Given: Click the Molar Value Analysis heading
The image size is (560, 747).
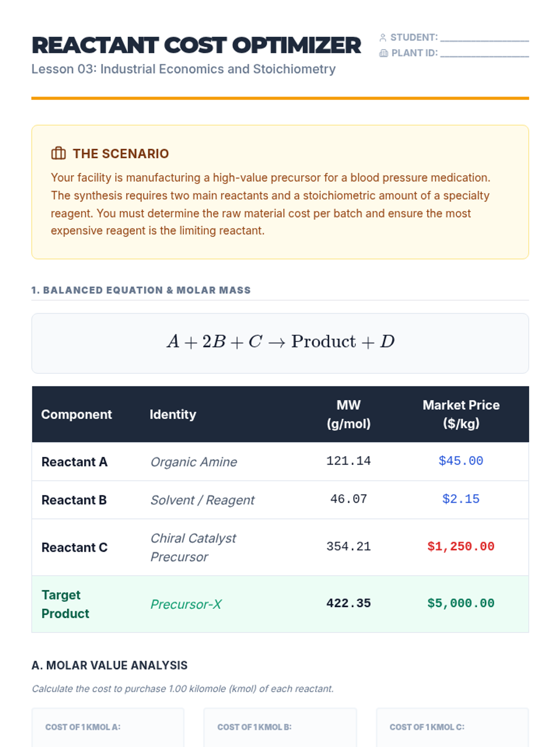Looking at the screenshot, I should [110, 665].
